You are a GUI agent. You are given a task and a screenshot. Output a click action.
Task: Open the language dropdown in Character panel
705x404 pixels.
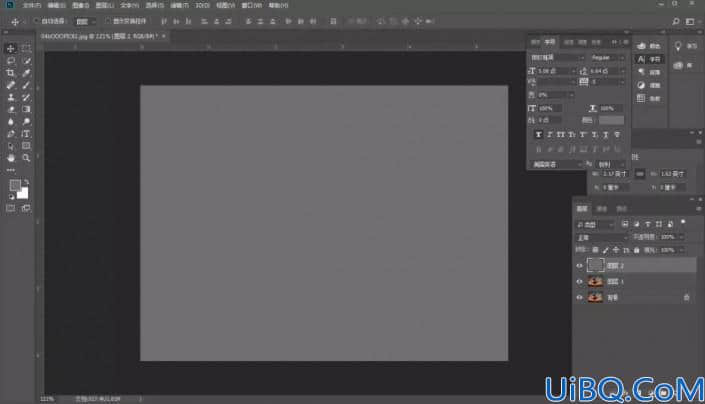click(557, 164)
